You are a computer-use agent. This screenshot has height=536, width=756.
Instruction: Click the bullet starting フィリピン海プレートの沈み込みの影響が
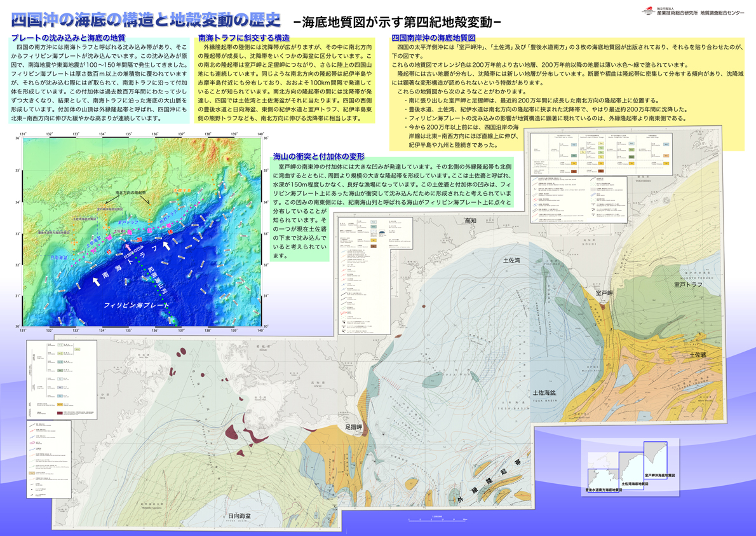[x=545, y=118]
